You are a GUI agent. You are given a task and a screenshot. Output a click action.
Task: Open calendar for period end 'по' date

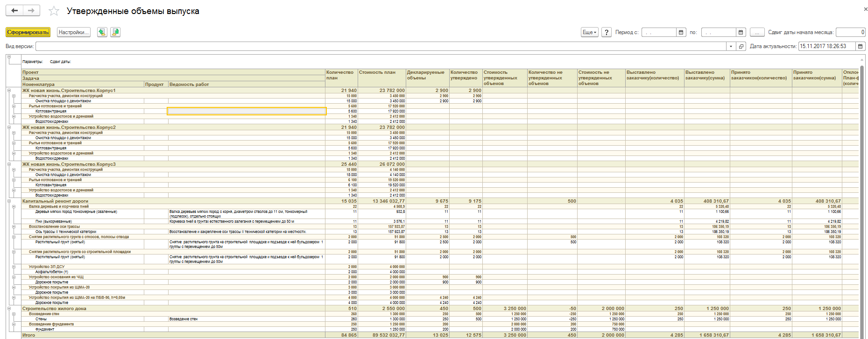(741, 32)
